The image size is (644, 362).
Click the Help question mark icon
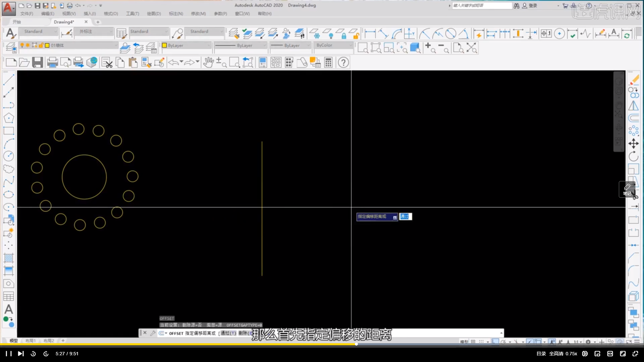343,62
